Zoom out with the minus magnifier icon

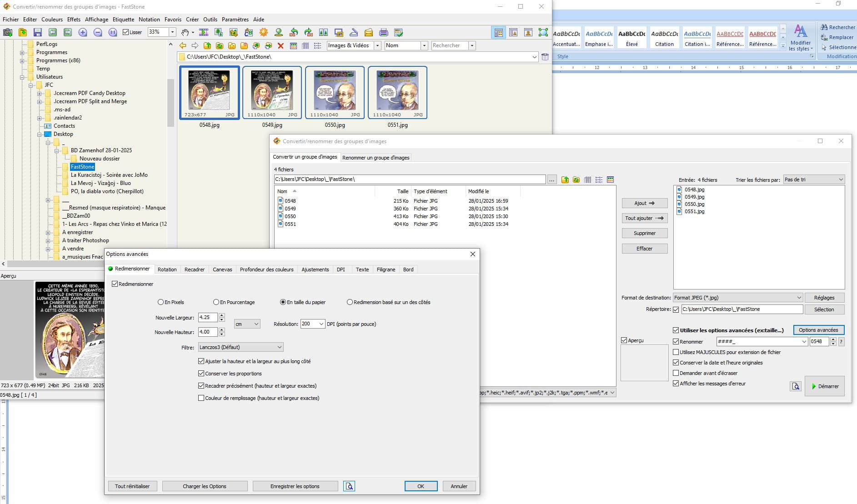tap(98, 32)
